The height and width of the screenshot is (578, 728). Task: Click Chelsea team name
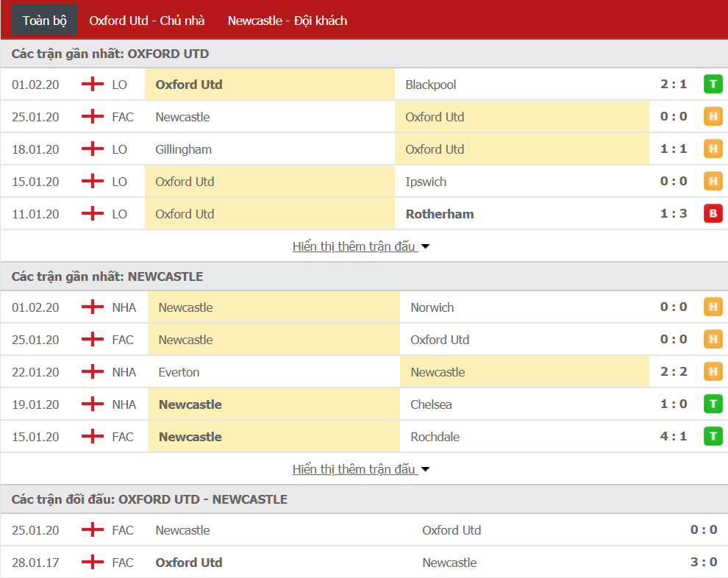point(431,404)
